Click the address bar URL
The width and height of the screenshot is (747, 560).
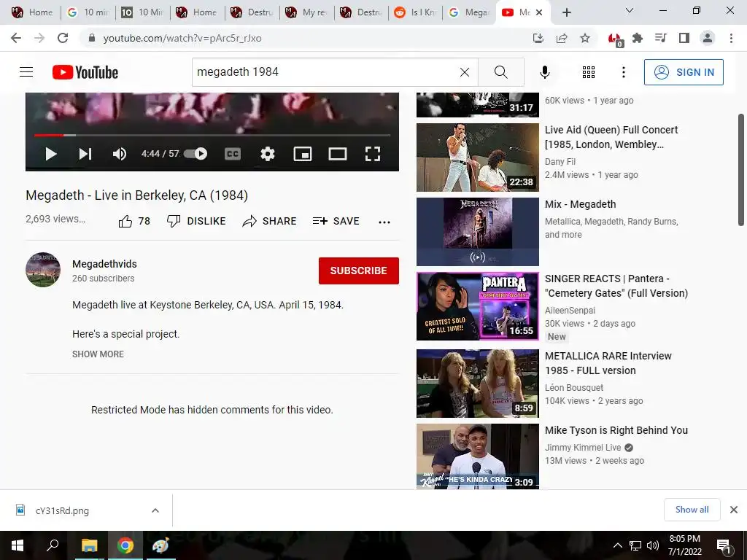point(182,38)
